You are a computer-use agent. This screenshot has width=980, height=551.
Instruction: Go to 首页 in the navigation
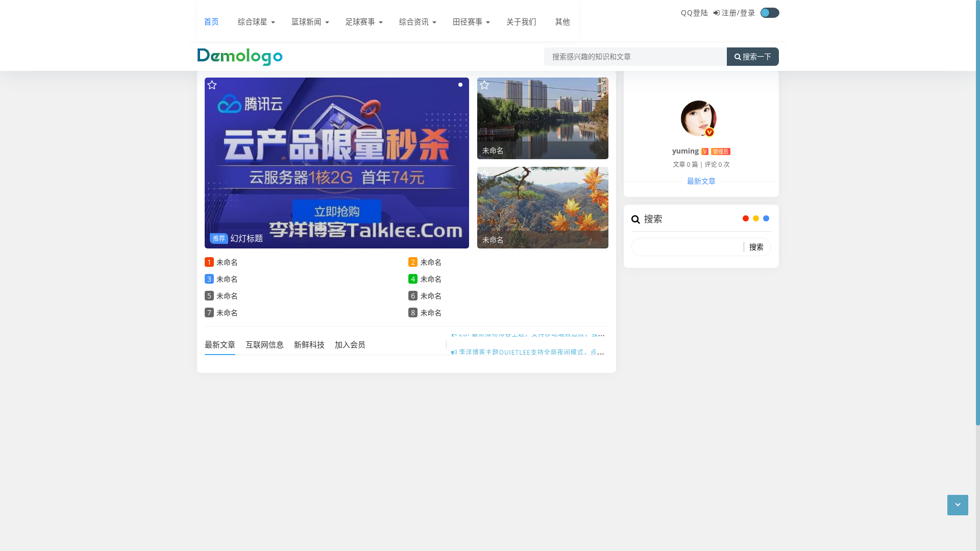tap(211, 22)
